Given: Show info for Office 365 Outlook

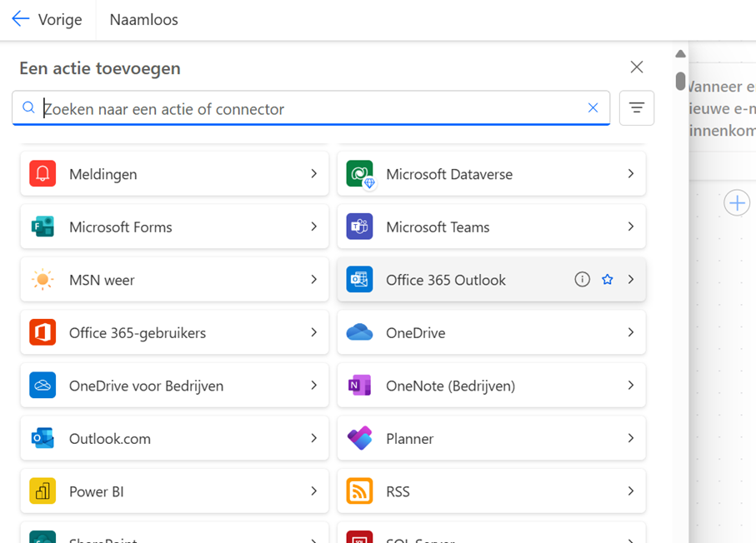Looking at the screenshot, I should coord(582,280).
